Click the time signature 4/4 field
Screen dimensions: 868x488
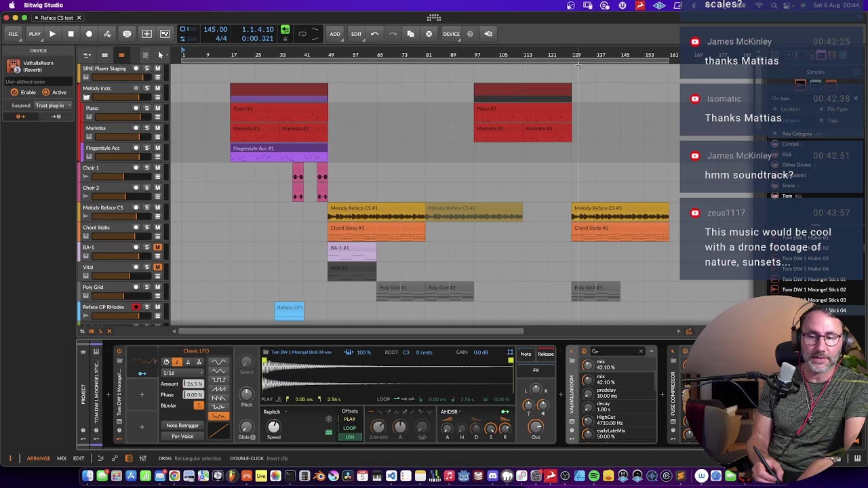point(221,38)
